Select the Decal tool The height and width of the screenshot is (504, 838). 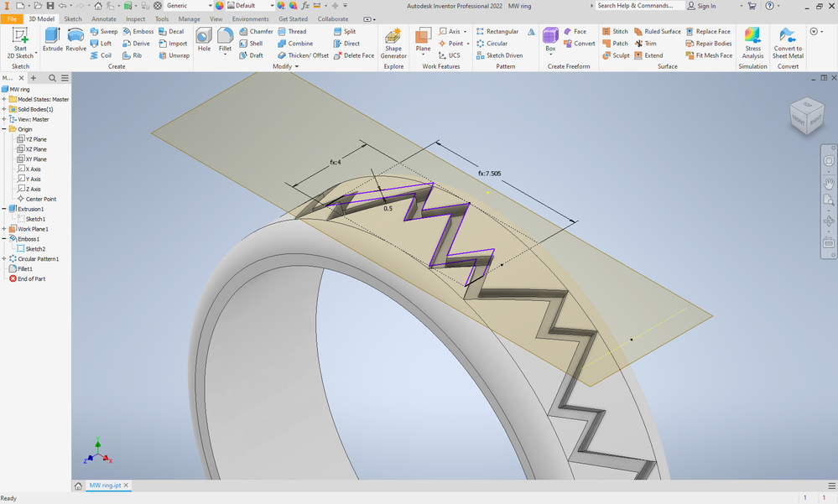[171, 32]
